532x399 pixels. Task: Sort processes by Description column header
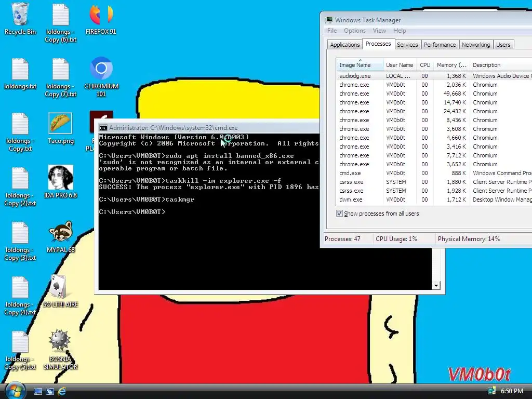pos(501,64)
